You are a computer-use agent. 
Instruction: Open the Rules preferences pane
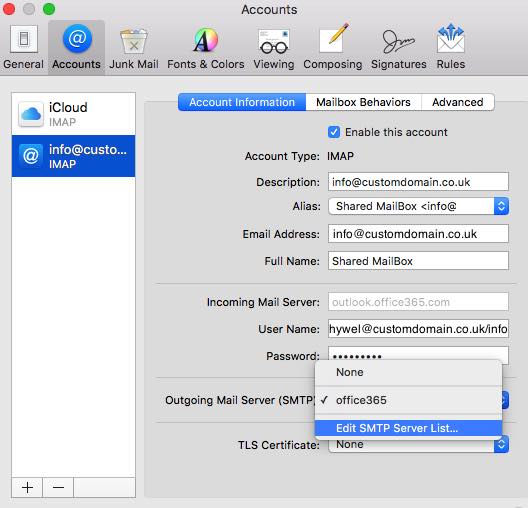coord(451,47)
